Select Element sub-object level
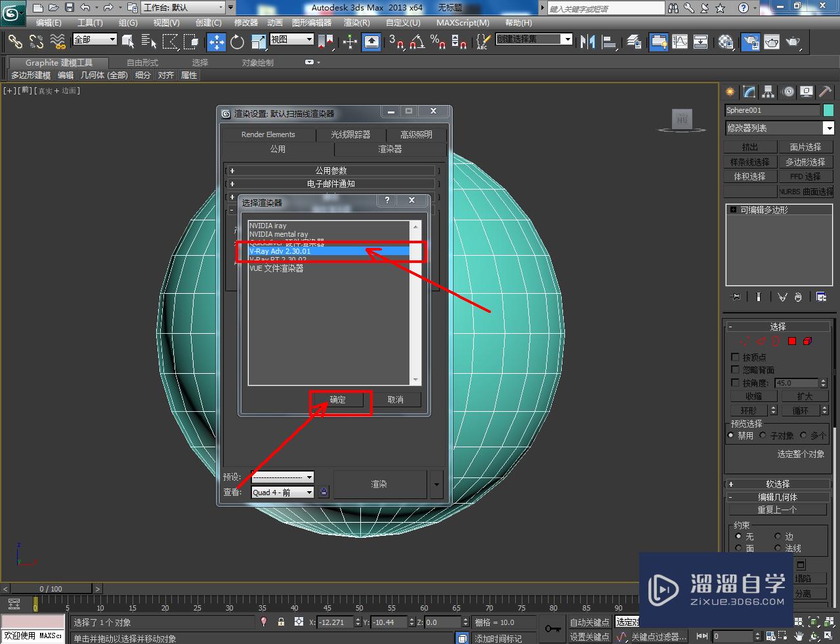The width and height of the screenshot is (840, 644). 808,341
